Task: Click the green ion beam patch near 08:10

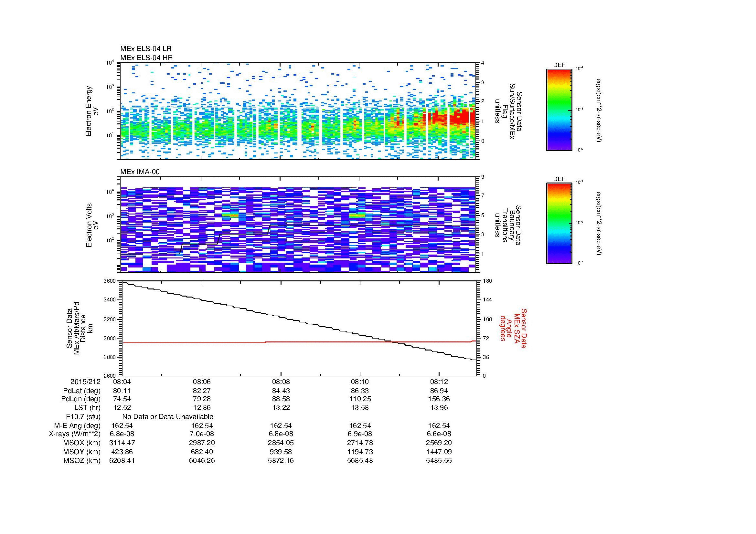Action: [357, 215]
